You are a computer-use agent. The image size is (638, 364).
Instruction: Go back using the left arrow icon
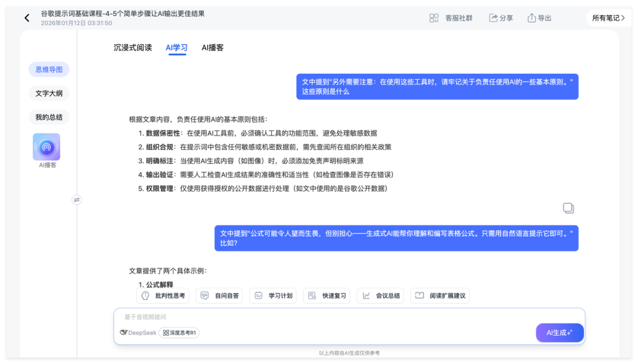27,18
